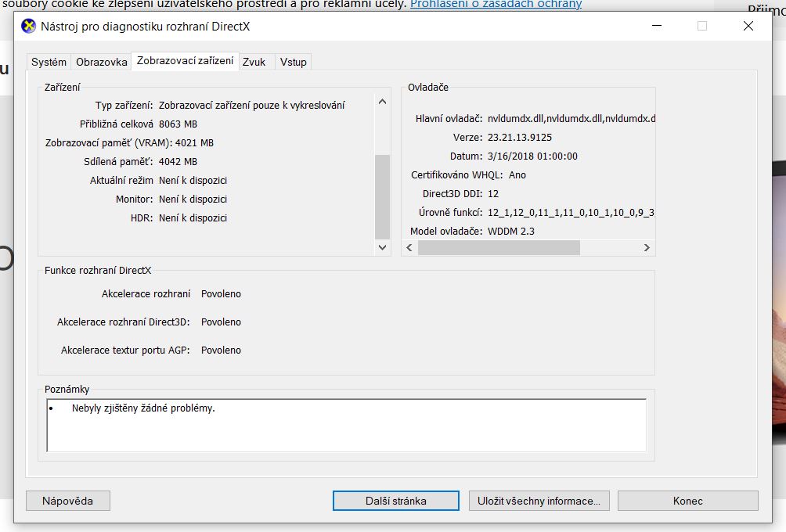Click the DirectX diagnostic tool title icon
Image resolution: width=786 pixels, height=532 pixels.
[x=28, y=26]
